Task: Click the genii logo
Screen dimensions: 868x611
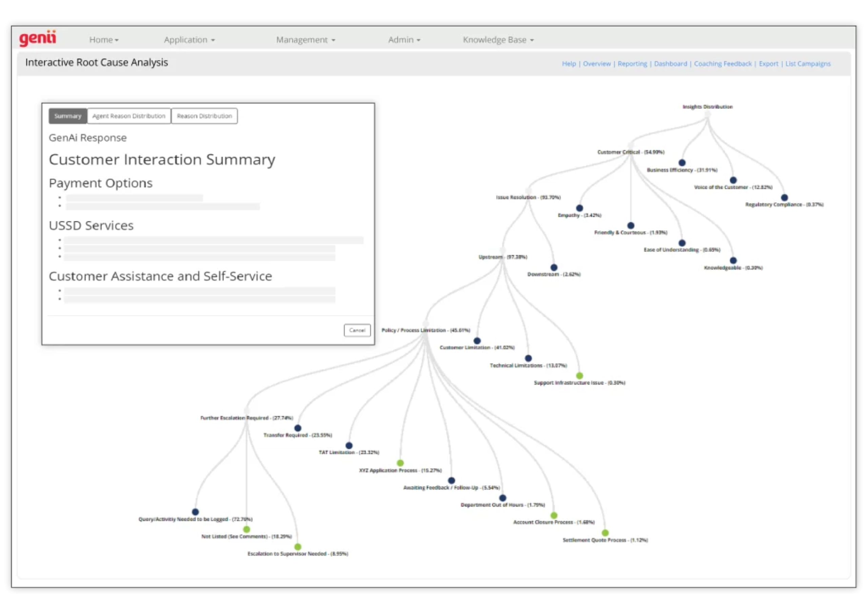Action: 38,38
